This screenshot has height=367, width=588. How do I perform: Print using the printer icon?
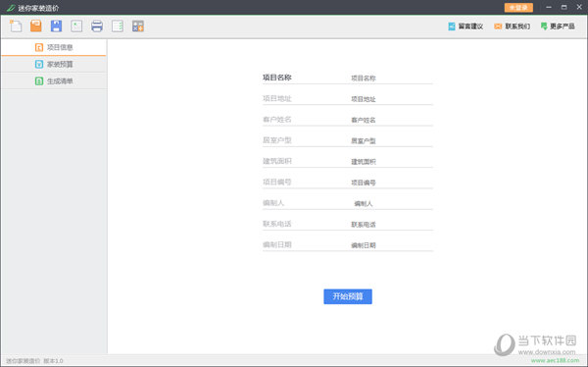pos(97,26)
